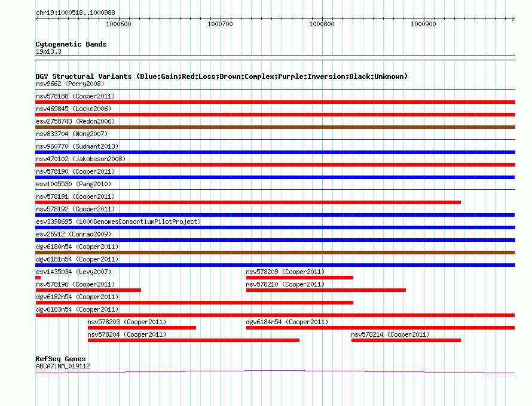Select the nsv578210 red loss bar
The image size is (532, 406).
(x=326, y=290)
